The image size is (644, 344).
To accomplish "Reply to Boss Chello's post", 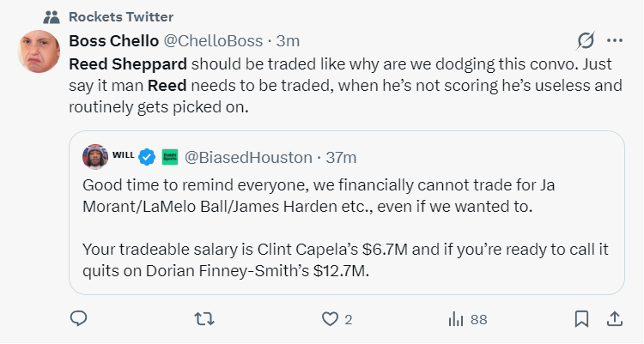I will tap(78, 319).
